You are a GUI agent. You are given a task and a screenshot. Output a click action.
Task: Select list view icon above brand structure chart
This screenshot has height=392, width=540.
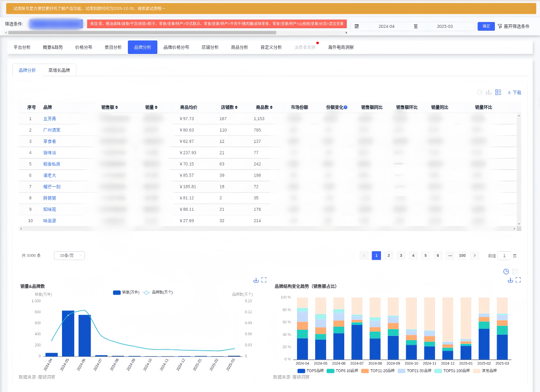click(x=516, y=271)
